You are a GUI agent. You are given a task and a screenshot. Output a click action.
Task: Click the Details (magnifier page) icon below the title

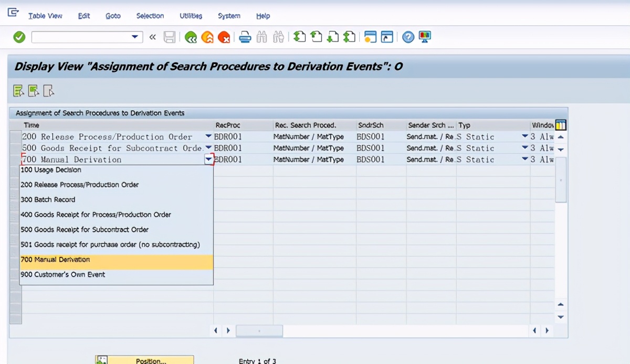pos(48,90)
